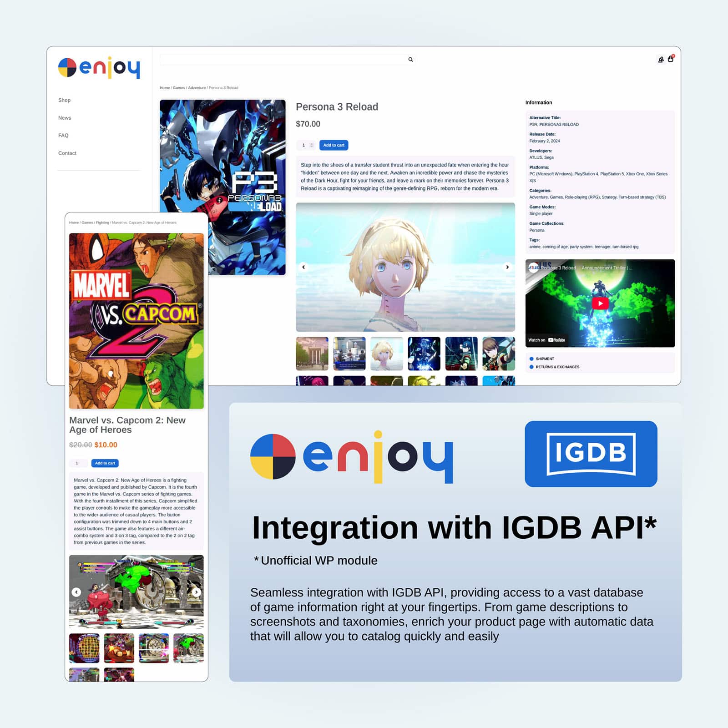Click the IGDB logo badge
The image size is (728, 728).
(x=591, y=454)
